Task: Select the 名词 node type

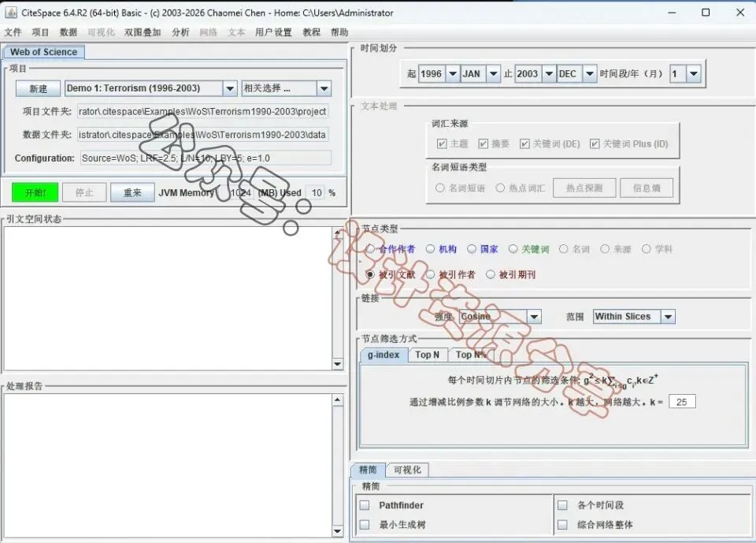Action: point(564,249)
